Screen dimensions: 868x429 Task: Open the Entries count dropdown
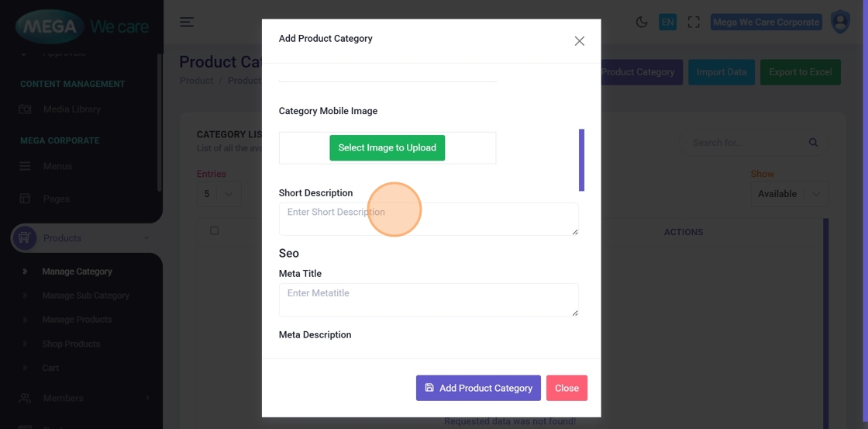click(x=219, y=194)
